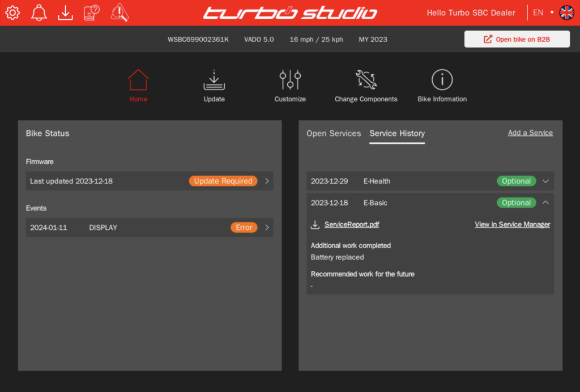Click the download icon in header
580x392 pixels.
pyautogui.click(x=66, y=12)
